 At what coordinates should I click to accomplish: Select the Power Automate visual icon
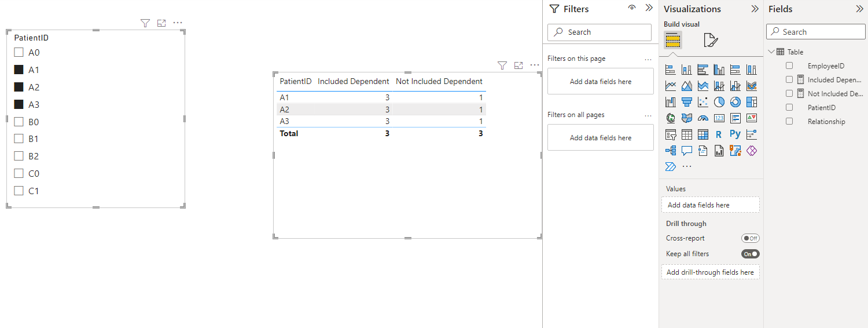671,167
